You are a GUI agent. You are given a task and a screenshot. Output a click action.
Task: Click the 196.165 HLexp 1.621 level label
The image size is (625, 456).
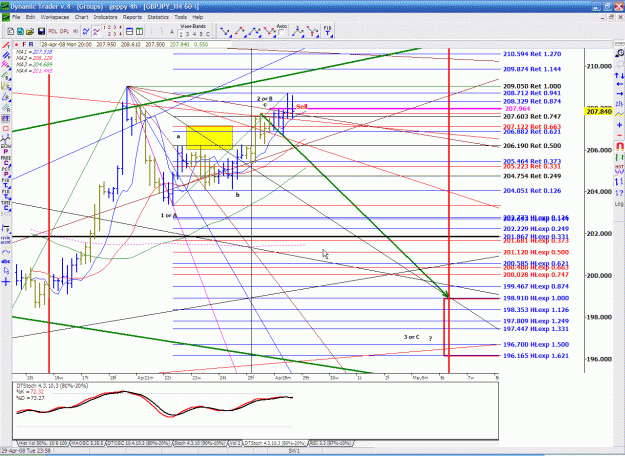click(536, 356)
